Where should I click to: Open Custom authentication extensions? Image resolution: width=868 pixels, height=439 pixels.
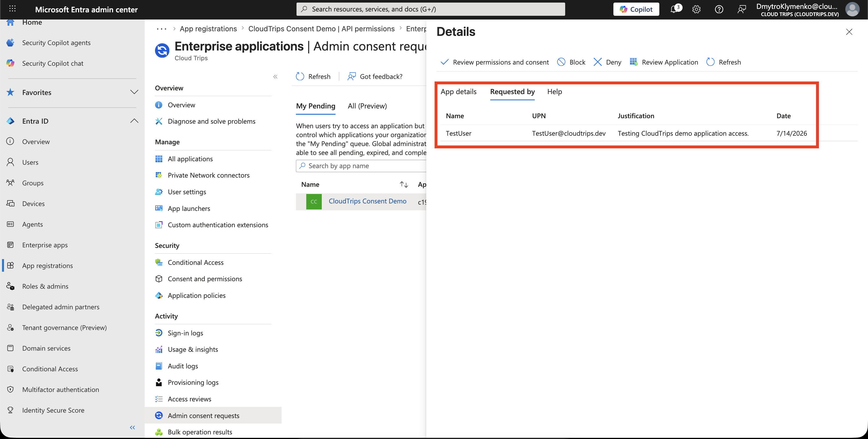(218, 225)
